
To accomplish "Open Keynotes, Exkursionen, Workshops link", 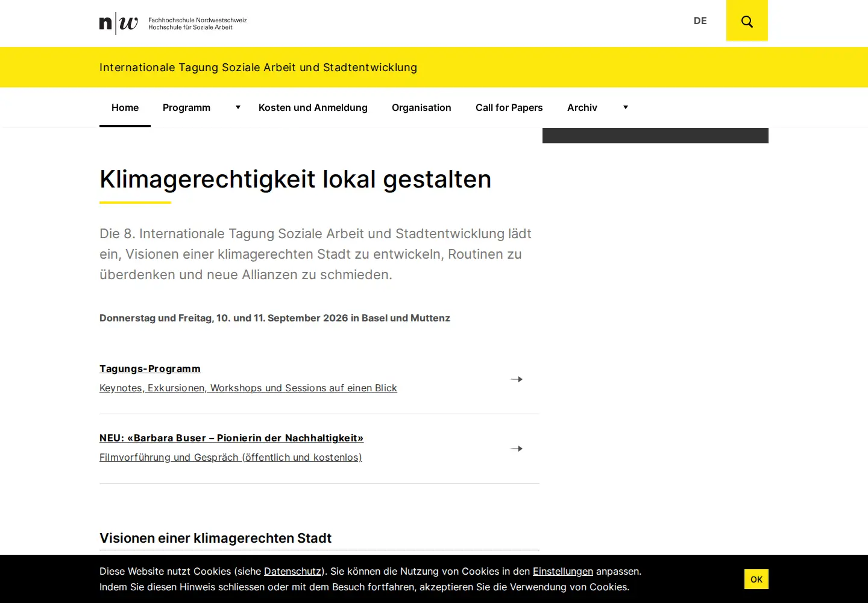I will [x=248, y=388].
